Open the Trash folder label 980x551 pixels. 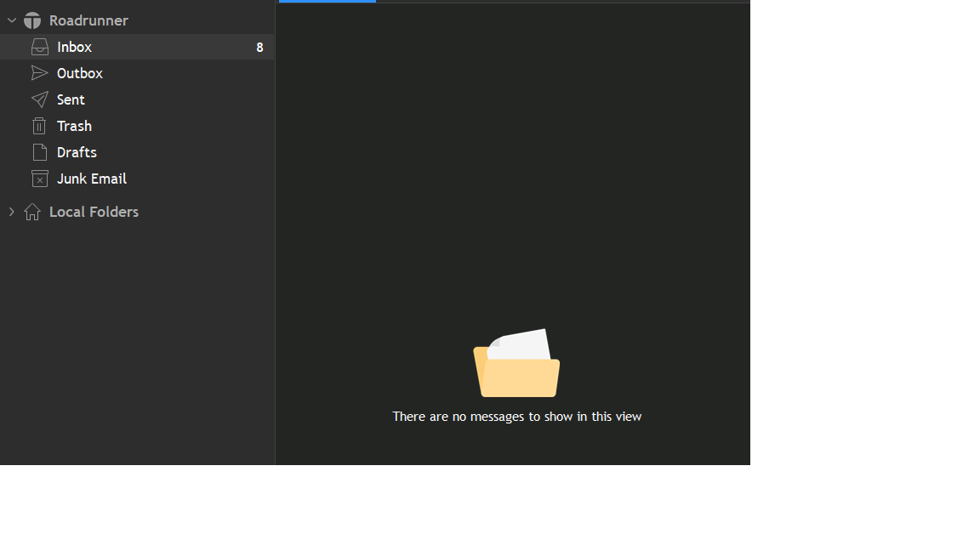(74, 126)
